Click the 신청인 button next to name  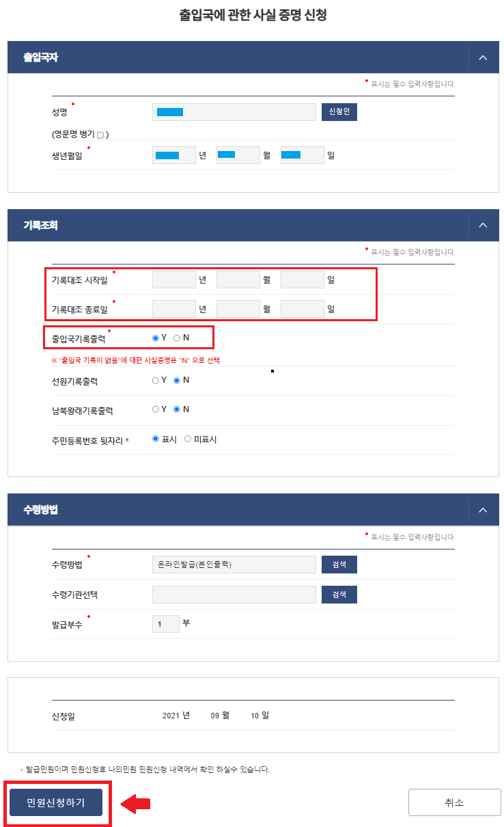(x=339, y=112)
